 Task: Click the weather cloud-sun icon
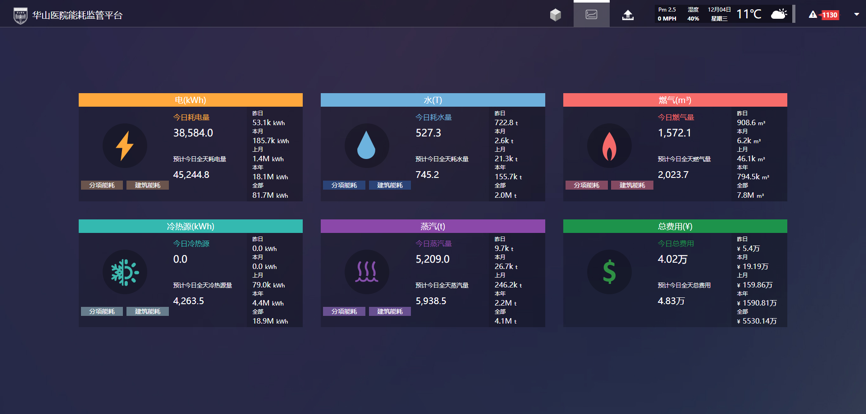pyautogui.click(x=778, y=14)
